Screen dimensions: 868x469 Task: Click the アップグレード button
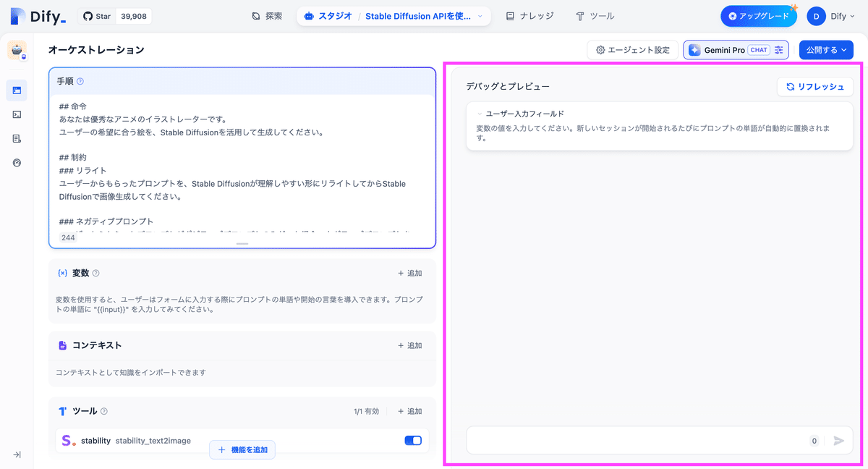(x=759, y=16)
